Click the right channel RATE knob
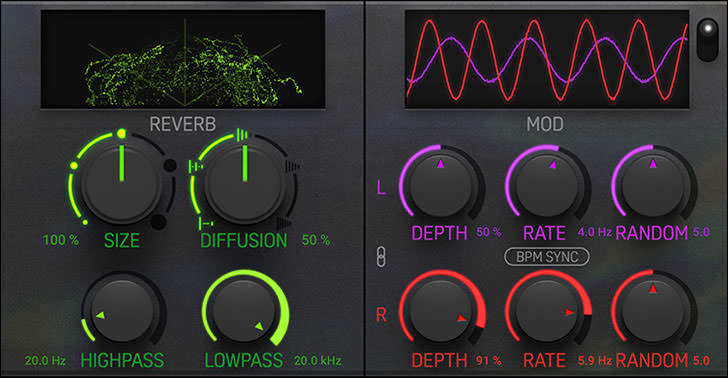Viewport: 728px width, 378px height. coord(547,310)
